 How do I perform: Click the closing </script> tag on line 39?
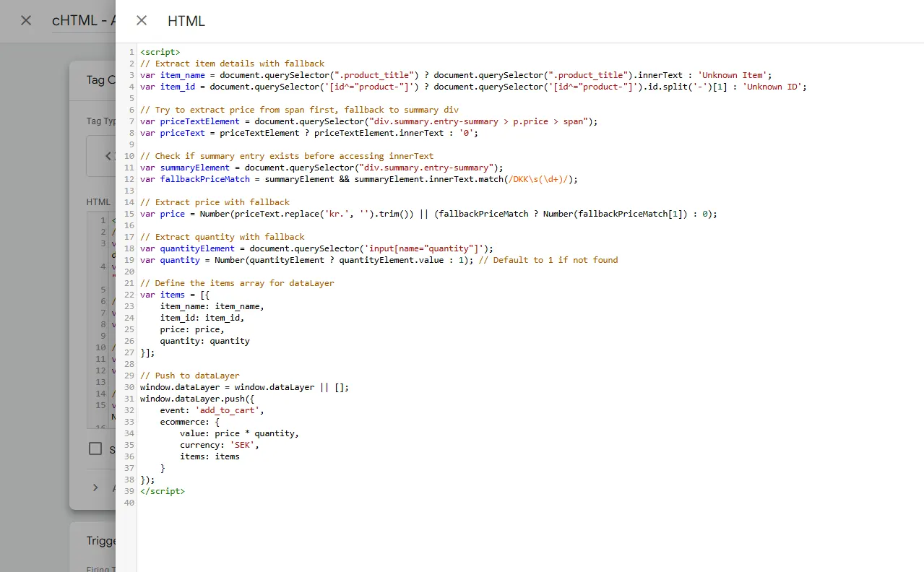click(x=163, y=491)
